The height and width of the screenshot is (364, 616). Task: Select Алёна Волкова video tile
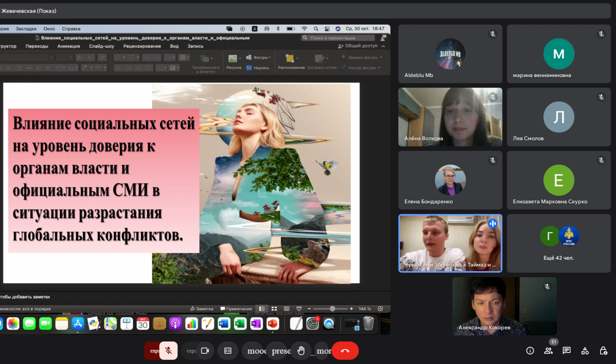pyautogui.click(x=450, y=117)
